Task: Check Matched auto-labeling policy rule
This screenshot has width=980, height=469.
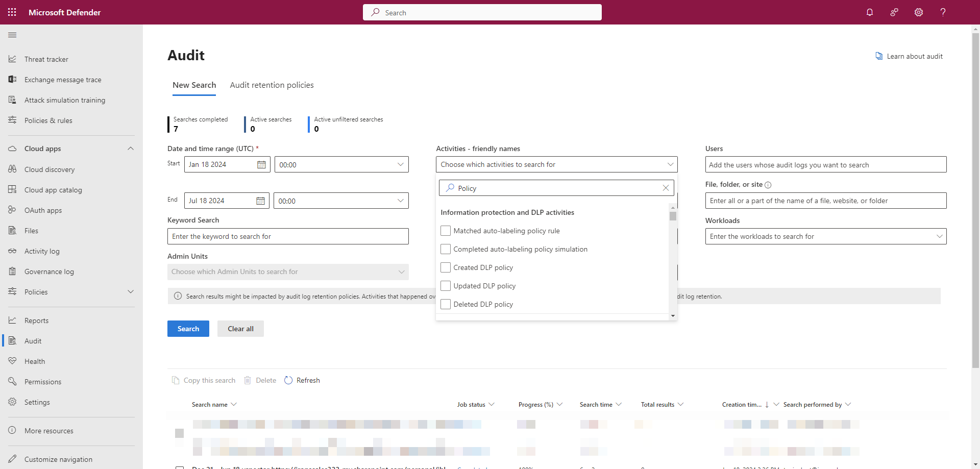Action: (446, 231)
